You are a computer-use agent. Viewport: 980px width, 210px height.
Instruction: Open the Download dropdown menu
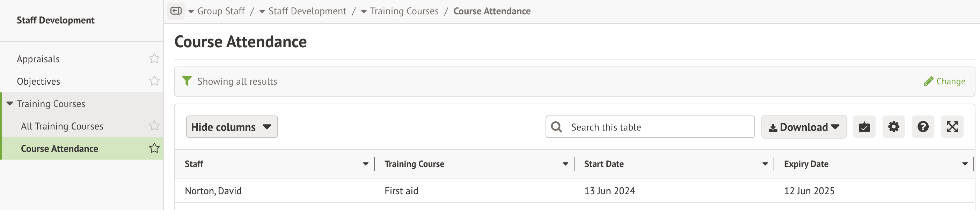[804, 127]
